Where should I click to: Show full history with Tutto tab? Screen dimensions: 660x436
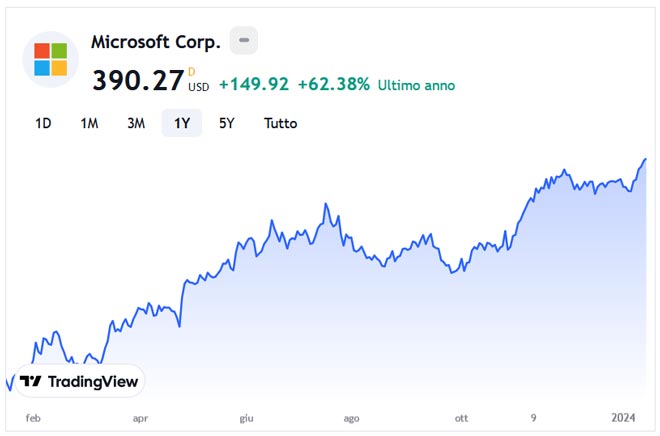pos(280,123)
